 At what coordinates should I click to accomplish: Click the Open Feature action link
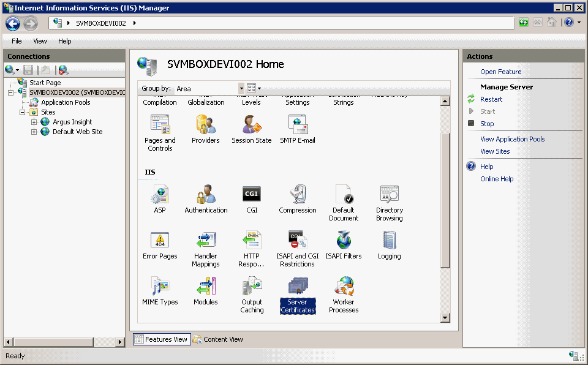pyautogui.click(x=500, y=72)
